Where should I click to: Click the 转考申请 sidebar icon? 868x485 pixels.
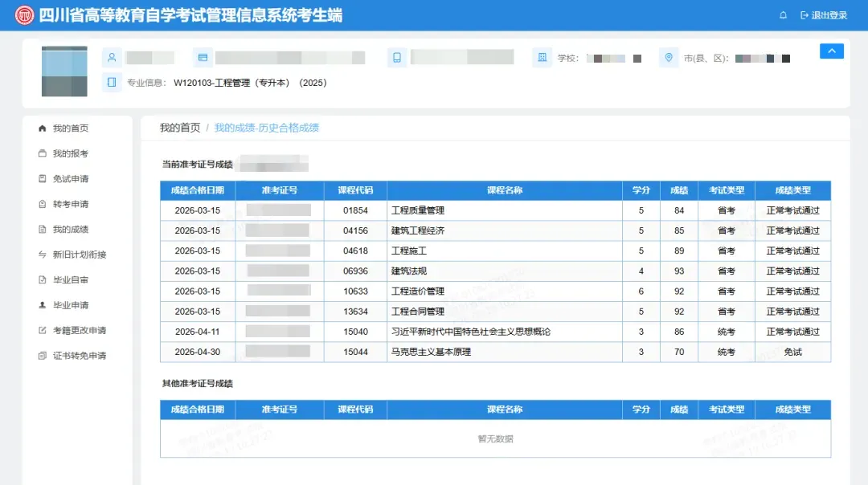tap(42, 204)
